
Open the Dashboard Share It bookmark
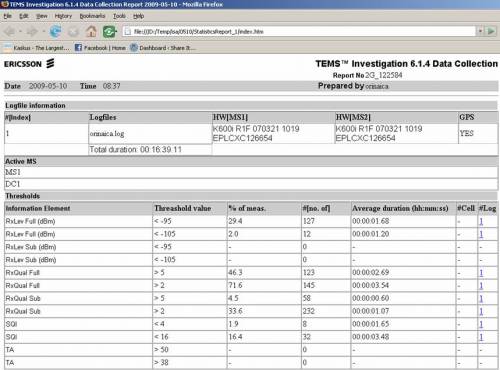point(163,48)
